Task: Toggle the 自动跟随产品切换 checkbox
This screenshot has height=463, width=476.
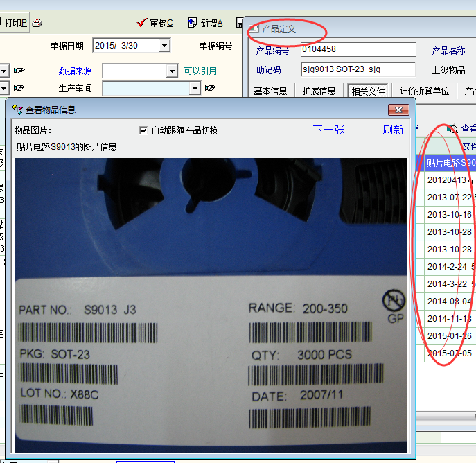Action: pos(143,130)
